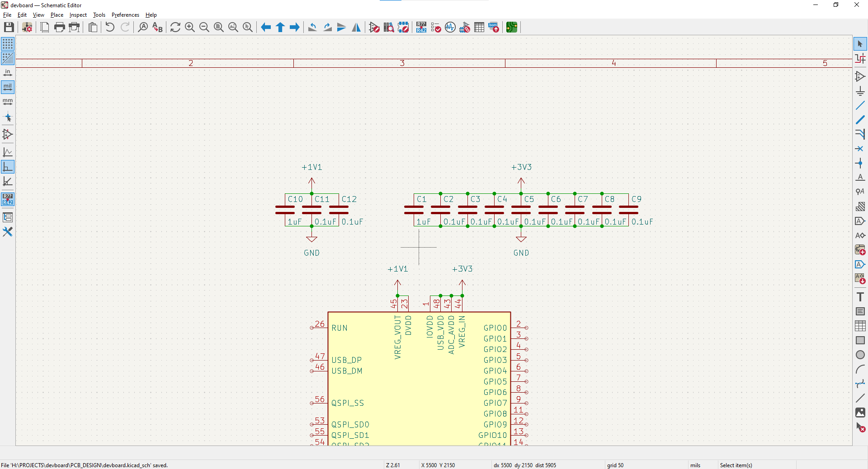868x469 pixels.
Task: Choose the No-Connect Flag tool
Action: coord(860,149)
